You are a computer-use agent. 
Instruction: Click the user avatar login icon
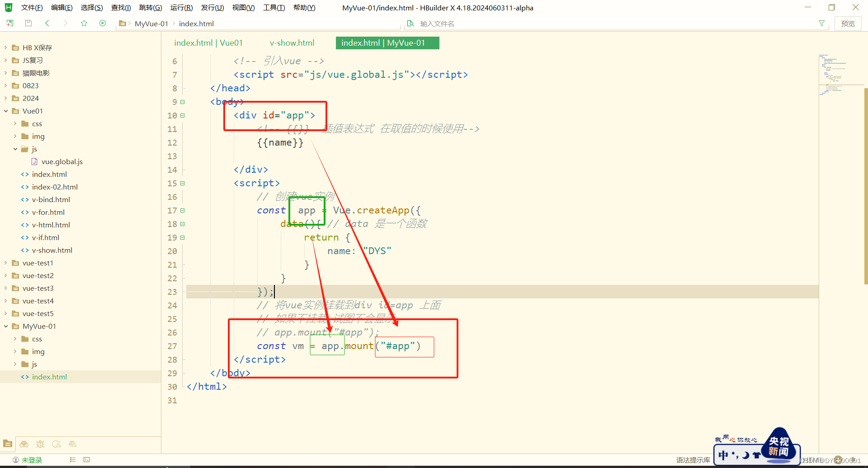(16, 460)
